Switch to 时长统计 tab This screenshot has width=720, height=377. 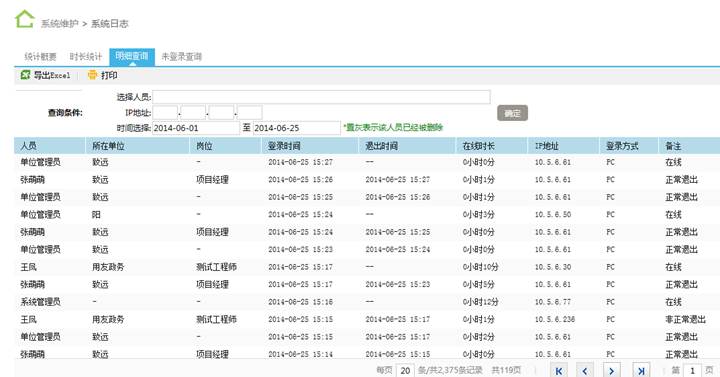pyautogui.click(x=85, y=56)
